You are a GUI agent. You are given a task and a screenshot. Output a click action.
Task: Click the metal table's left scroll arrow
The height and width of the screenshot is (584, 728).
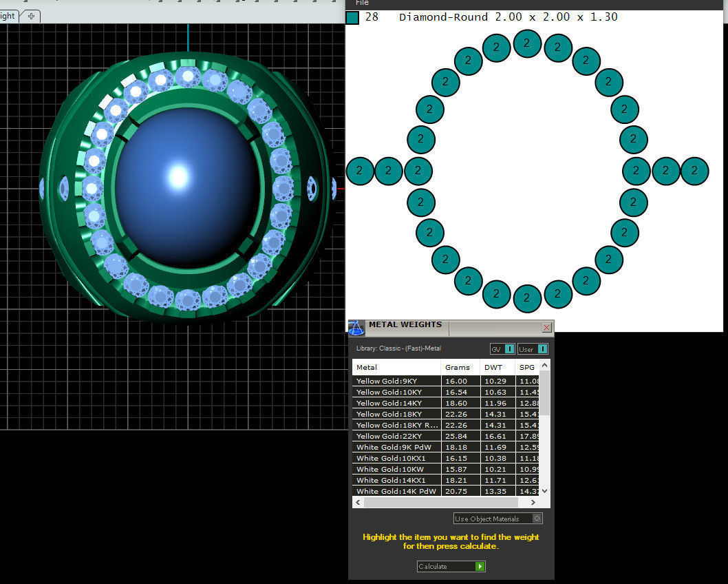point(358,502)
